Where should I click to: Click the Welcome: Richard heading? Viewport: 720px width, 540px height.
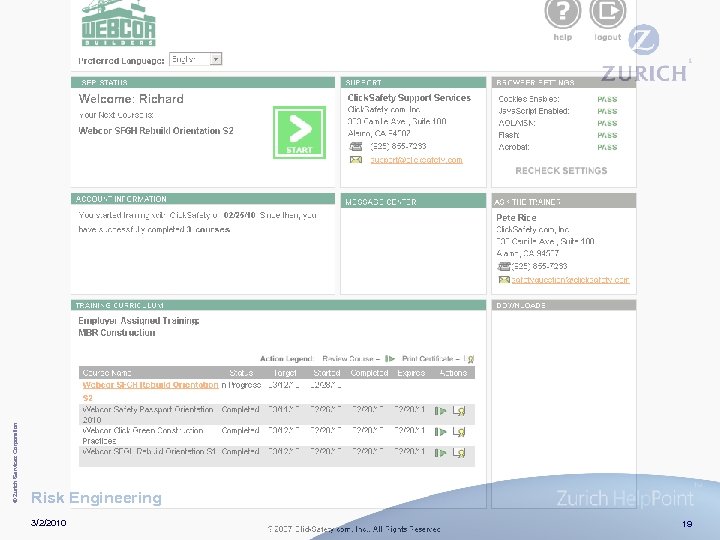point(131,99)
